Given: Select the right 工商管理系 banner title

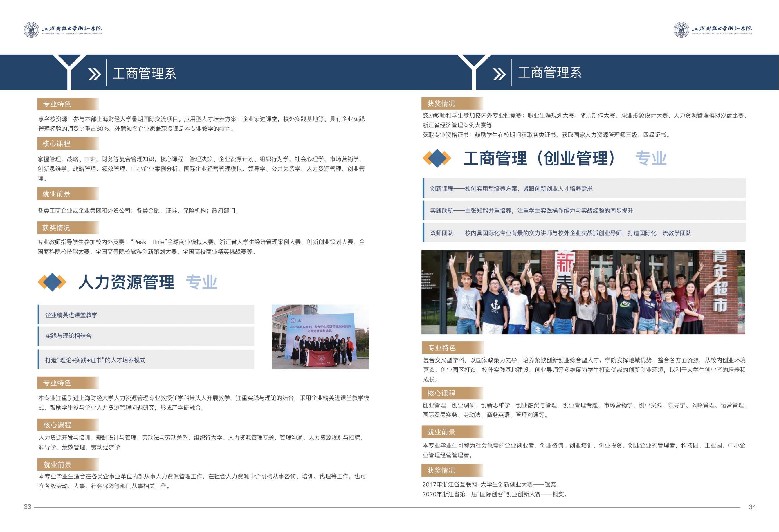Looking at the screenshot, I should click(549, 73).
